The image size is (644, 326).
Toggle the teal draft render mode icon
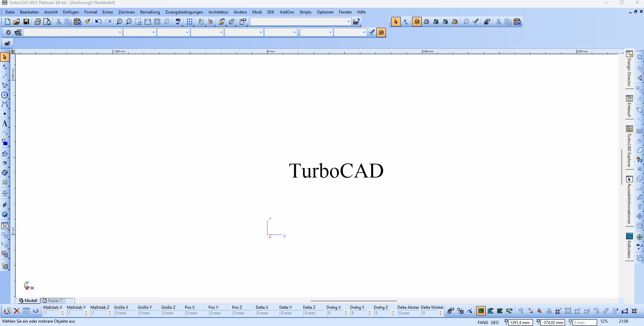[436, 22]
